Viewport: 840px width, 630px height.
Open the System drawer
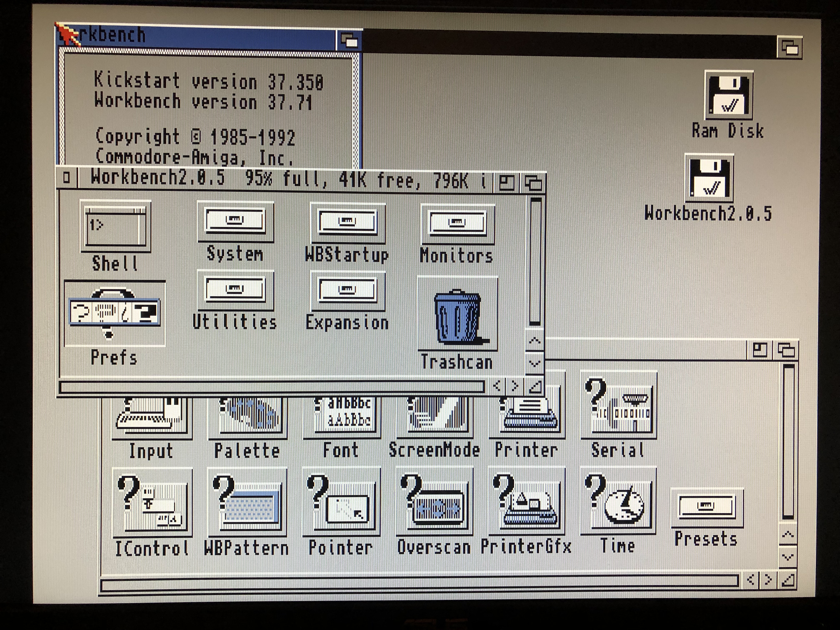point(235,221)
